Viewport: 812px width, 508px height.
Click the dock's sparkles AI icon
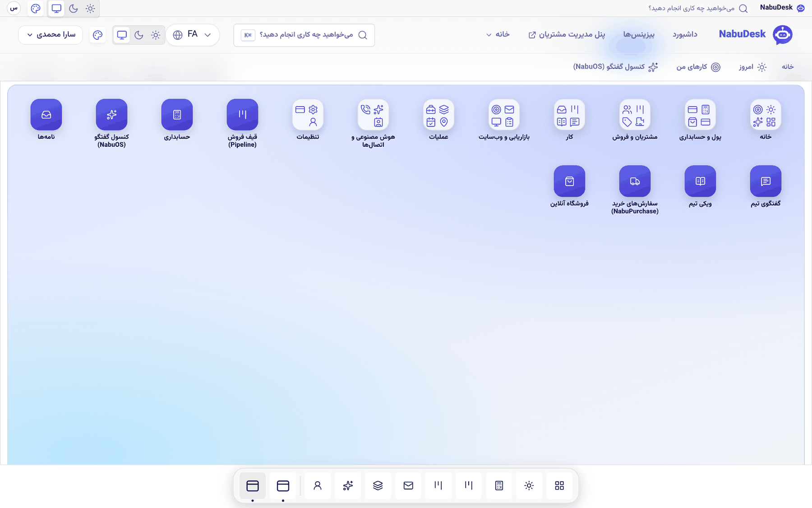[348, 485]
